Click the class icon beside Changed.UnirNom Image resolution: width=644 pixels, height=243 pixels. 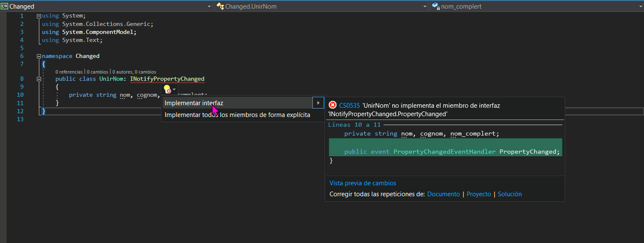[220, 6]
